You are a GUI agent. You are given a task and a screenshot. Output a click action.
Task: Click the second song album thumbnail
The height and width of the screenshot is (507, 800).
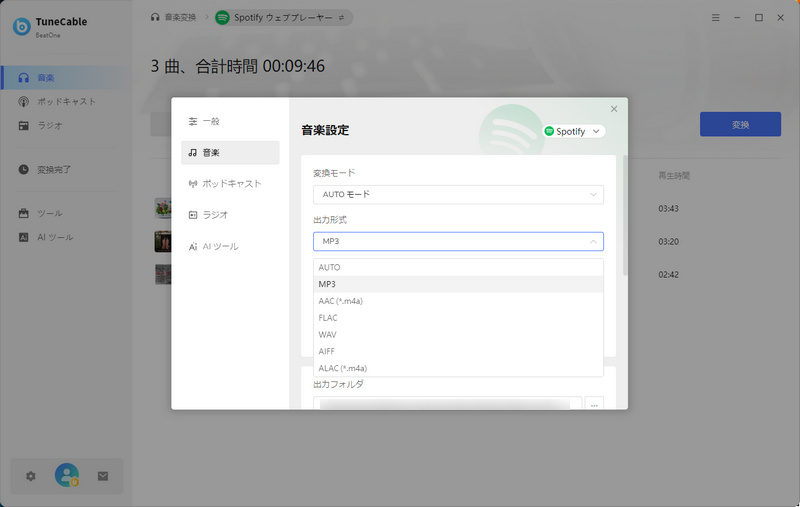pyautogui.click(x=163, y=241)
